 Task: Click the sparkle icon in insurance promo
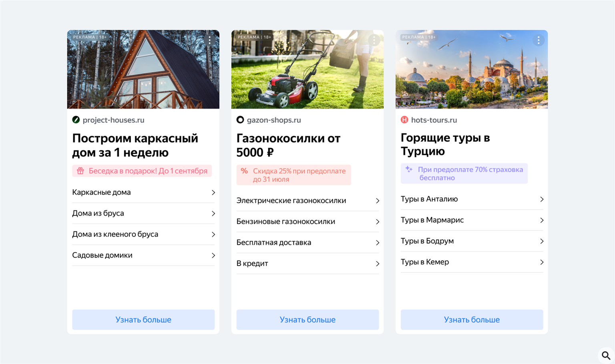408,169
